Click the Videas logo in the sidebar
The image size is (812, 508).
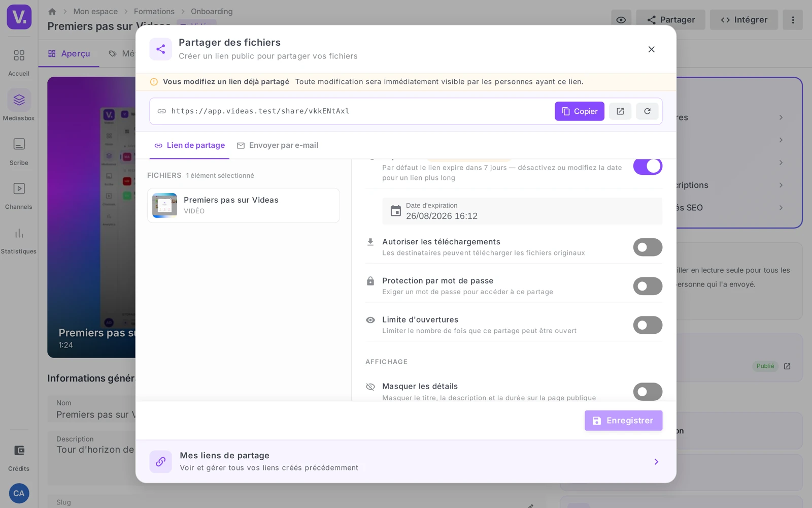click(x=19, y=17)
